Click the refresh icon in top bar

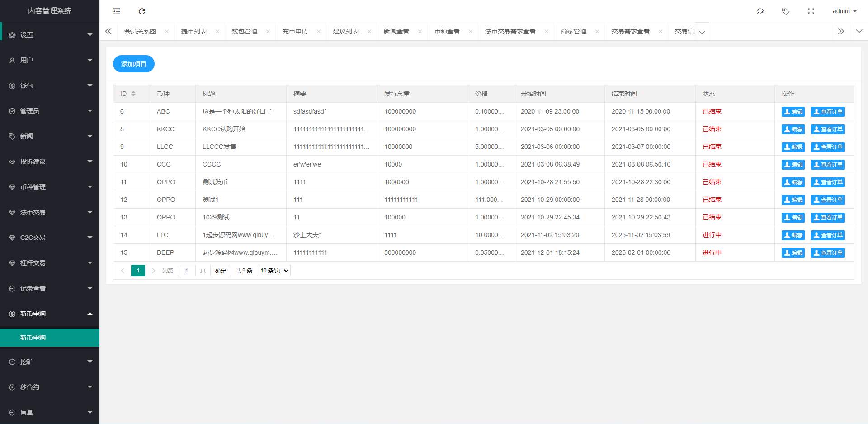tap(142, 11)
